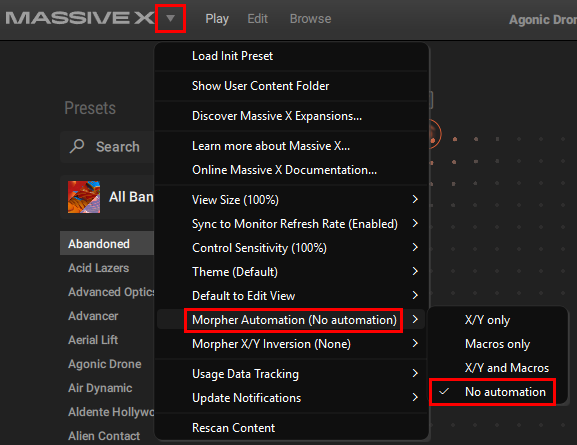Viewport: 577px width, 445px height.
Task: Switch to the Play view
Action: coord(217,19)
